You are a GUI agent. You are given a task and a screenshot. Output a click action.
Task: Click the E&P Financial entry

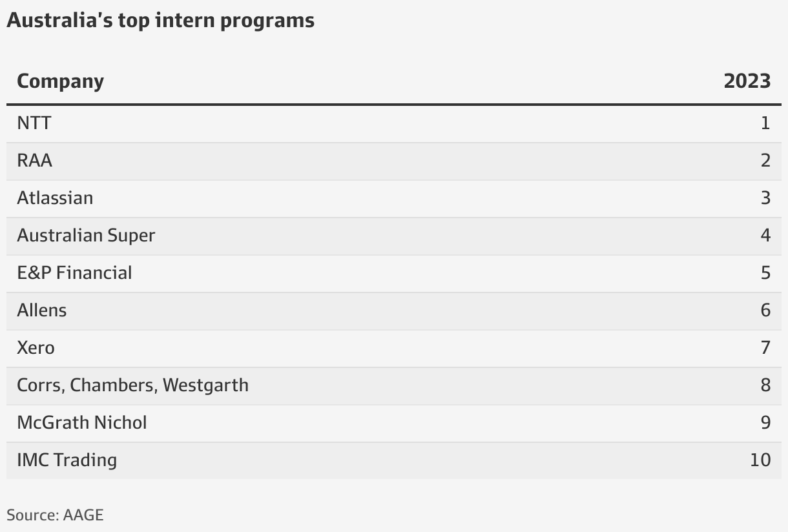tap(74, 272)
